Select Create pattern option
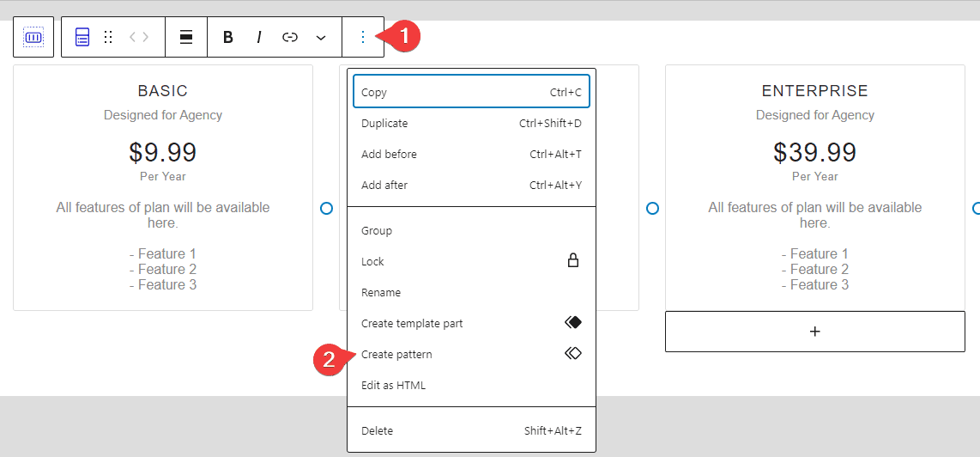980x457 pixels. (x=471, y=354)
